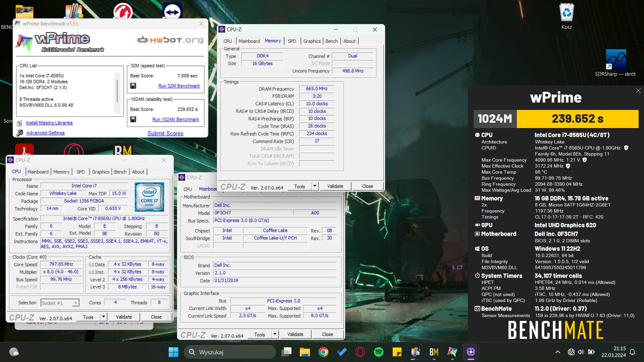Click Run 1024M Benchmark link
644x362 pixels.
(176, 119)
